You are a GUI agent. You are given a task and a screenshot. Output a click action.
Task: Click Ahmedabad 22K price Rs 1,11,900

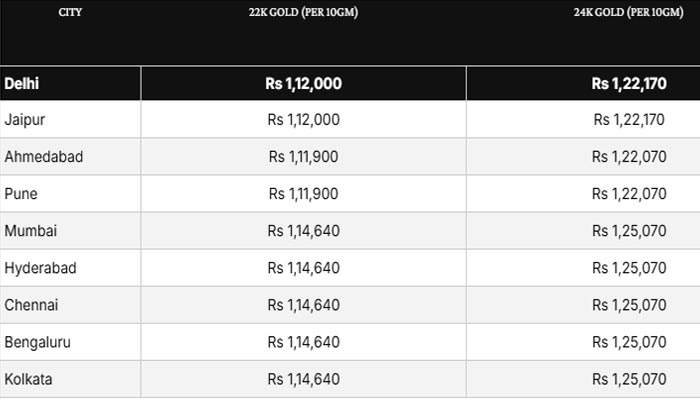point(304,157)
